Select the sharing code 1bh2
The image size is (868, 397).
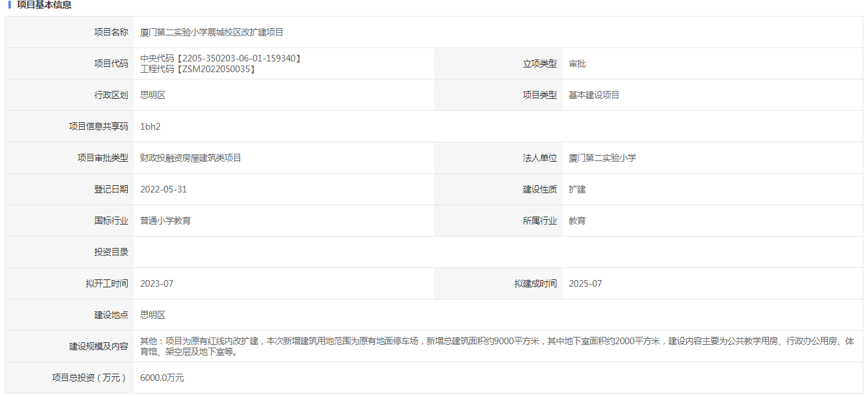pyautogui.click(x=150, y=126)
